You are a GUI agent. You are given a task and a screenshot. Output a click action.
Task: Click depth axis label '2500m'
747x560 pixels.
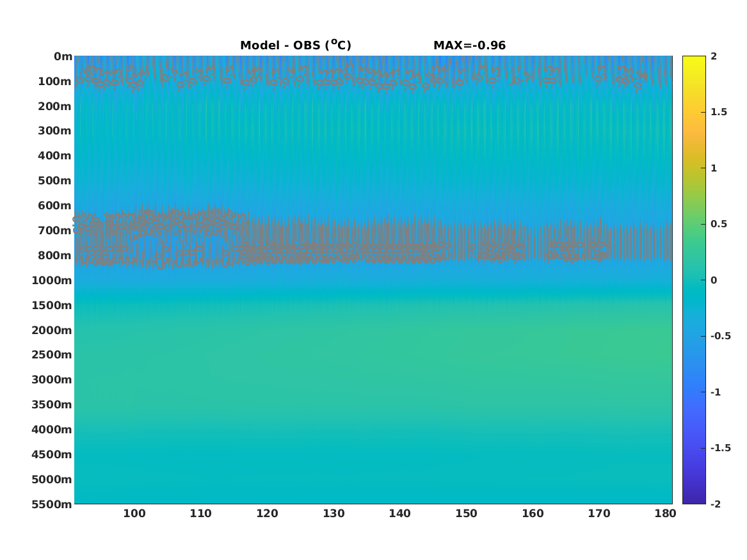(x=52, y=355)
